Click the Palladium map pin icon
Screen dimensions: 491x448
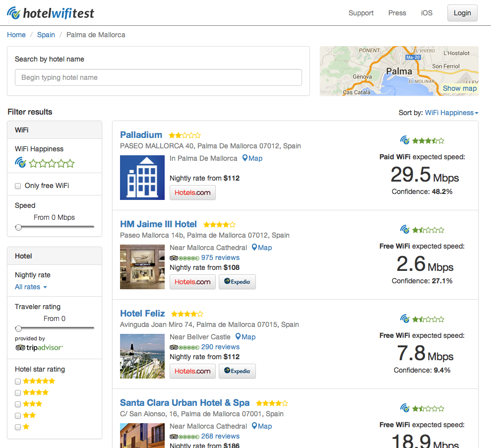pos(245,158)
